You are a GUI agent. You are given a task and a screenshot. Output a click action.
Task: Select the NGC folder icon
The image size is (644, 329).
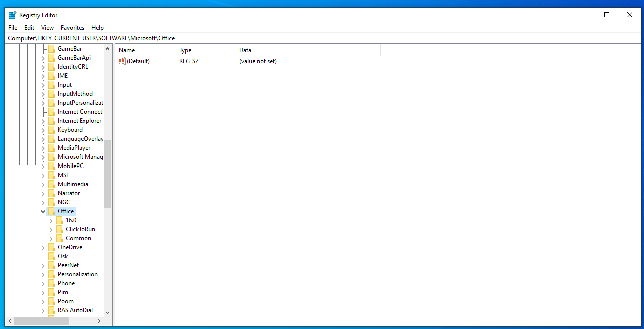point(51,202)
